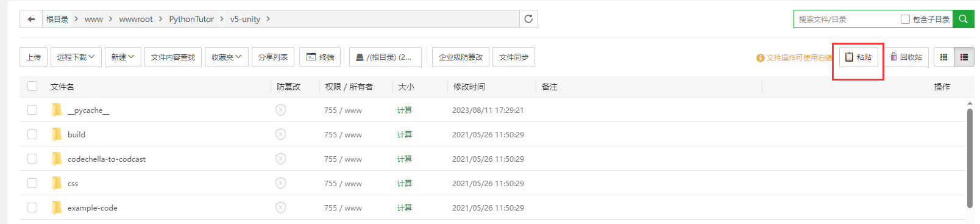Click in the 搜索文件/目录 search field
The width and height of the screenshot is (980, 224).
pyautogui.click(x=847, y=19)
